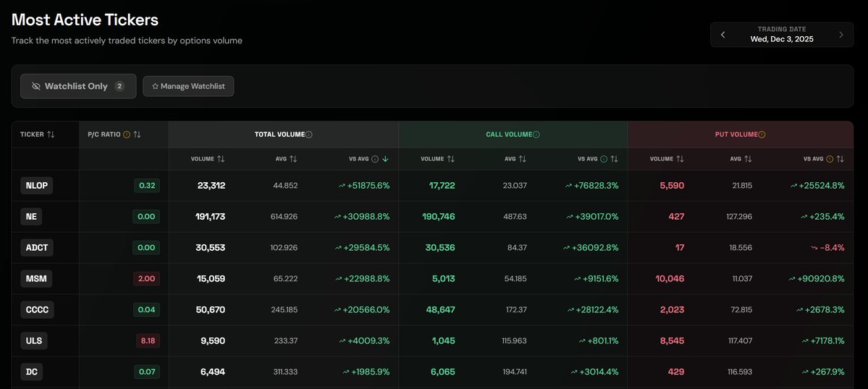Viewport: 868px width, 389px height.
Task: Select MSM P/C ratio 2.00
Action: [x=147, y=278]
